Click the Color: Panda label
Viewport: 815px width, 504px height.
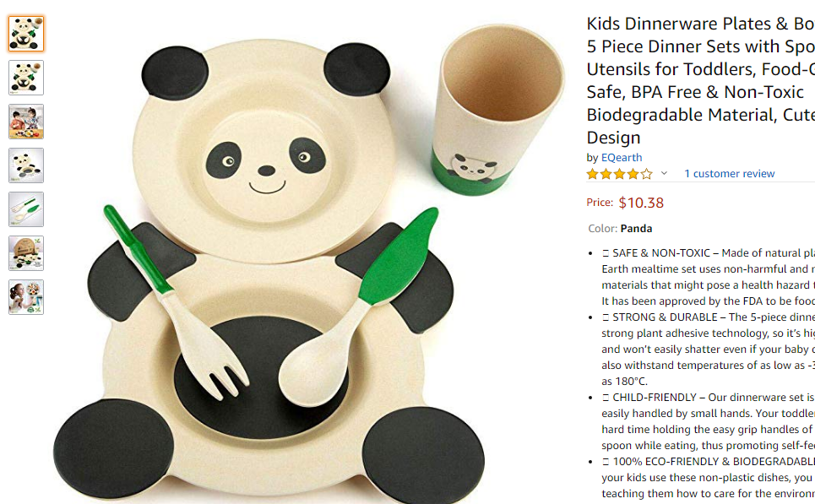(x=620, y=229)
